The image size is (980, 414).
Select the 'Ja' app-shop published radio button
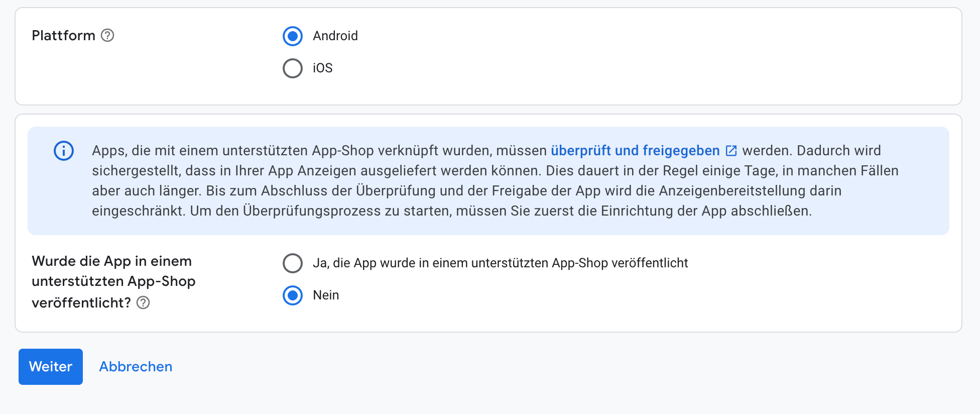click(x=293, y=263)
